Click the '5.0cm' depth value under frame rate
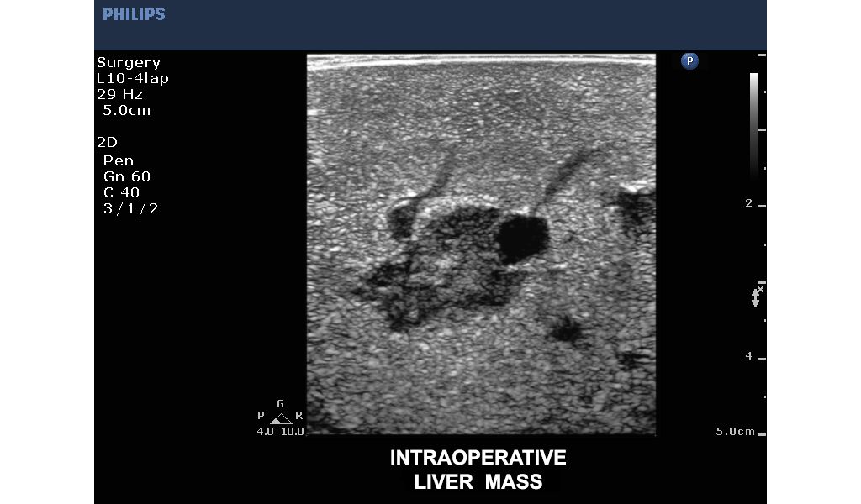This screenshot has height=504, width=861. 126,110
